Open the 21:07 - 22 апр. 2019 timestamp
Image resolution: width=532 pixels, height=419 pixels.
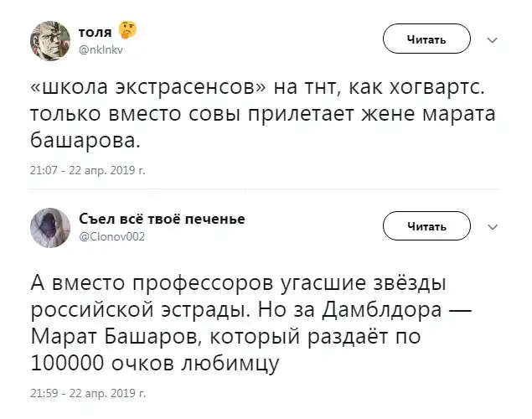[88, 170]
